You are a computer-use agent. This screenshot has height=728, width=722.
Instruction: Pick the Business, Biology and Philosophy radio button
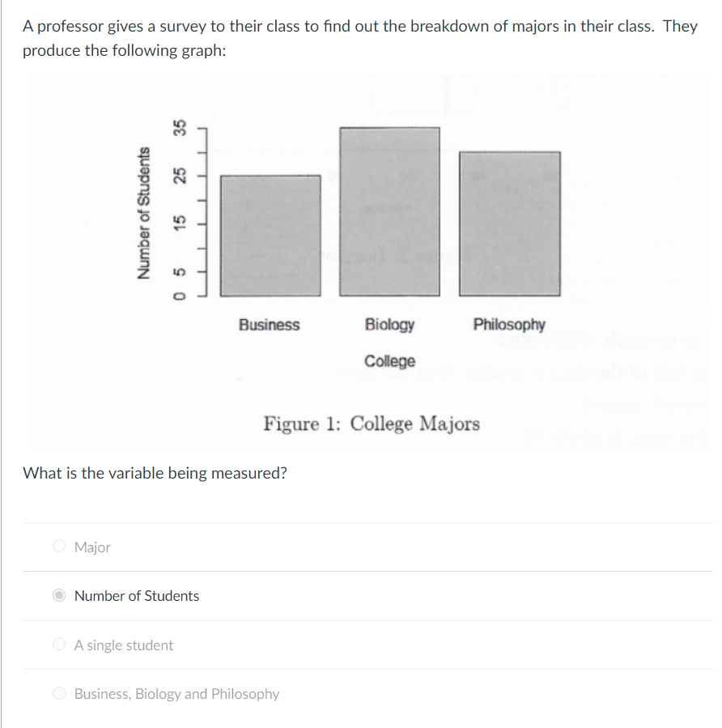point(59,693)
